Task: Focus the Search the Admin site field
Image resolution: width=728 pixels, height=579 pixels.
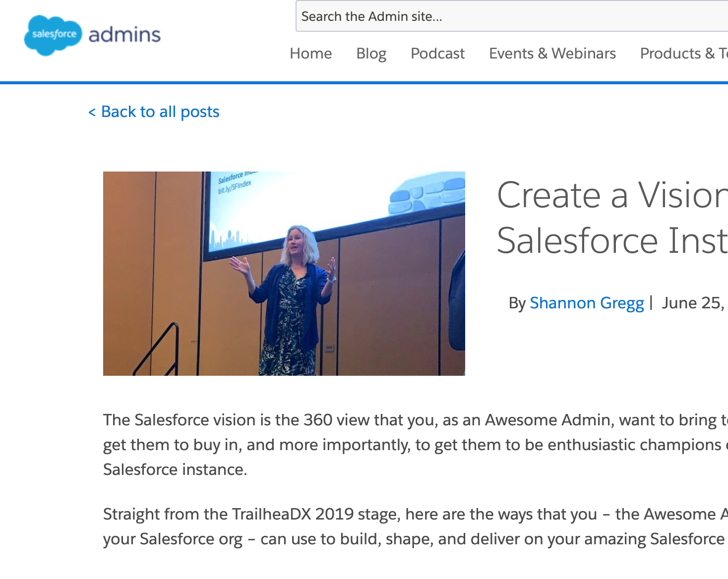Action: pos(512,16)
